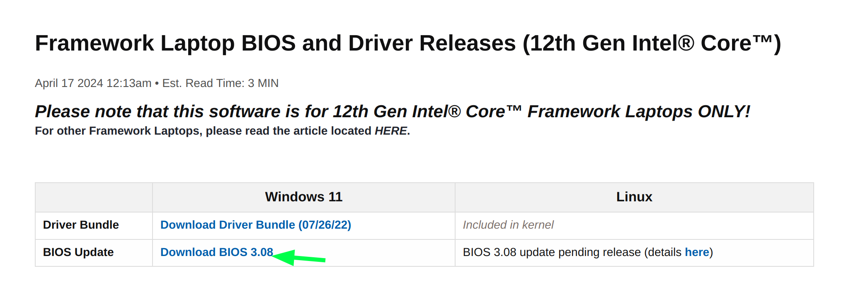
Task: Click the word "ONLY!" in the warning
Action: point(724,112)
